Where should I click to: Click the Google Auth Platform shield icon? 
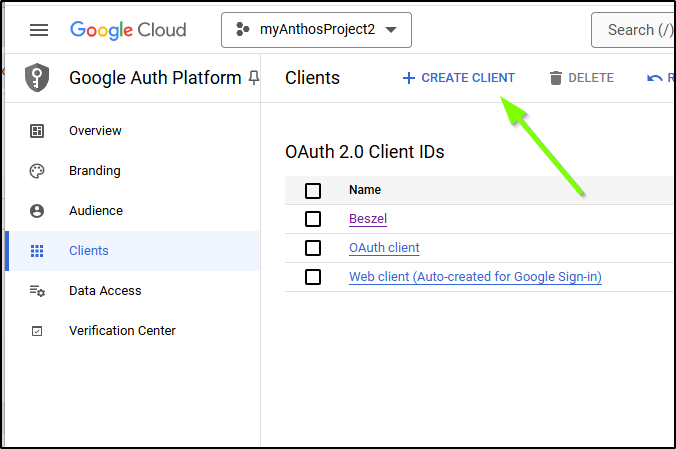37,78
